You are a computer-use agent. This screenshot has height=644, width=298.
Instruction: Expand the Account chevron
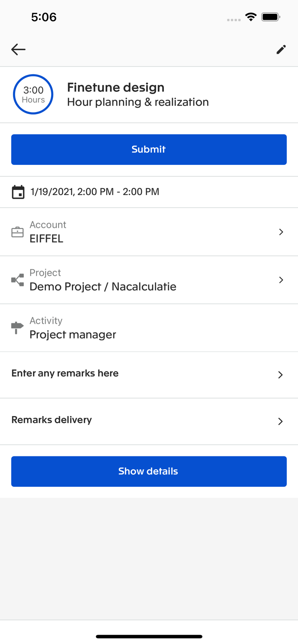pos(281,232)
